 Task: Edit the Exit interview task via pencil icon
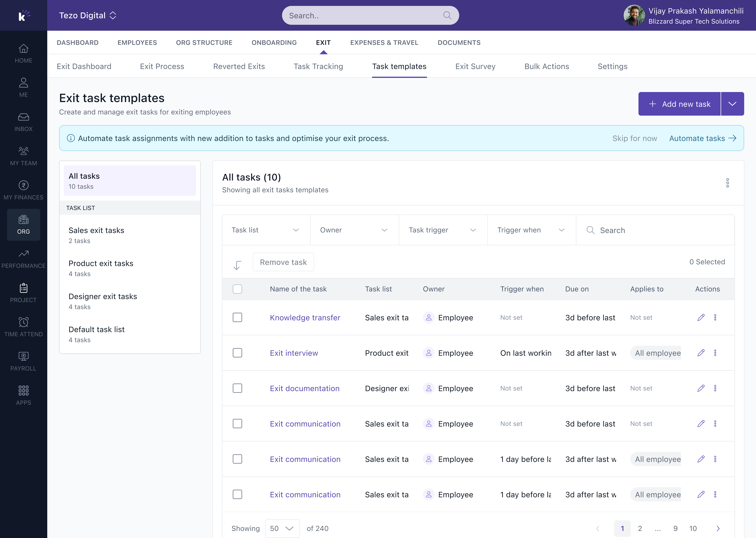(701, 353)
